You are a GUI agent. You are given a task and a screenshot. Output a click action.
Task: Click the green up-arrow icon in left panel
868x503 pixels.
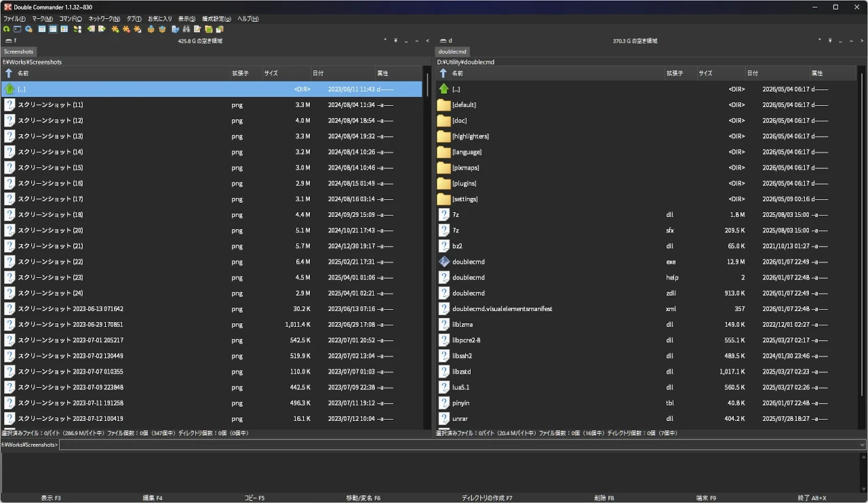coord(9,89)
